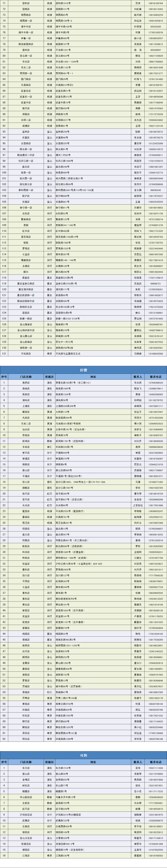The height and width of the screenshot is (868, 167).
Task: Click the store name 新沪店
Action: click(x=26, y=196)
